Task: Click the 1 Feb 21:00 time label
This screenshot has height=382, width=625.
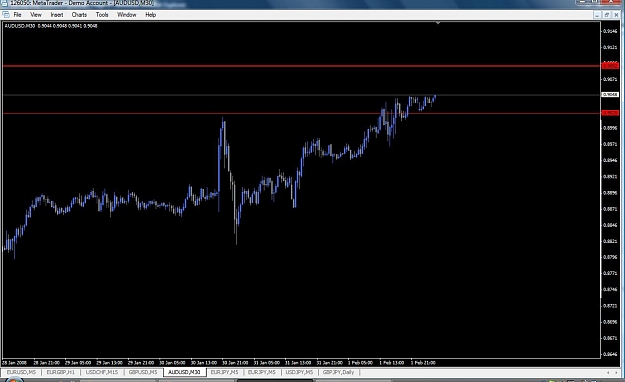Action: click(x=423, y=363)
